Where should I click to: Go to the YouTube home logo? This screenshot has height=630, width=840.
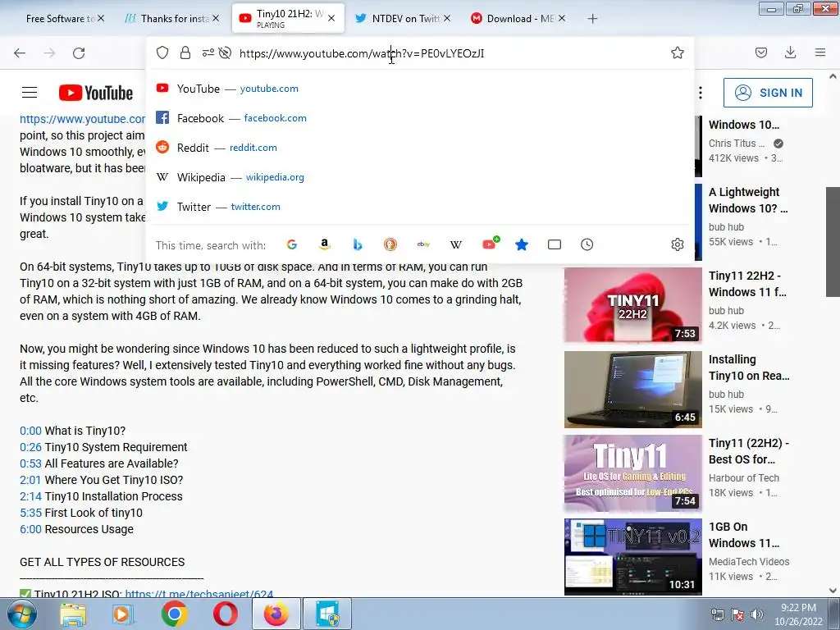click(96, 93)
